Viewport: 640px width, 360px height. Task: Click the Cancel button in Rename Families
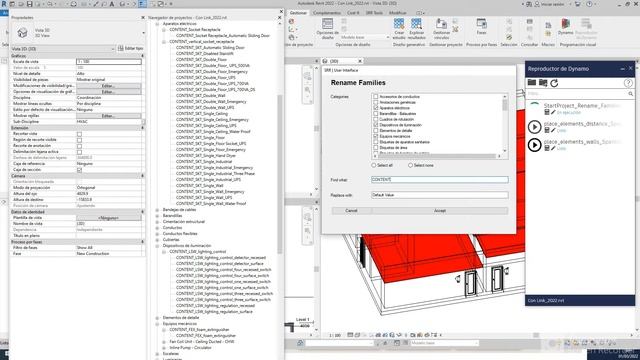(351, 211)
